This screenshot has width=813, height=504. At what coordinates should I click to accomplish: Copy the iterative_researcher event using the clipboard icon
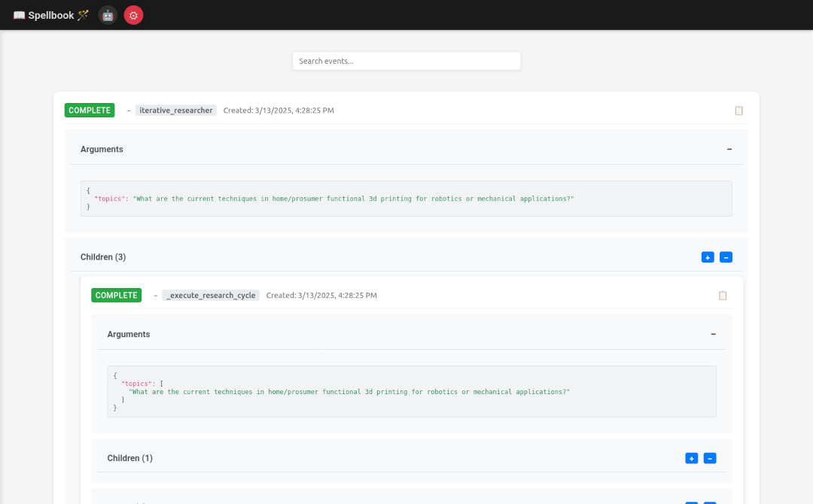coord(738,111)
